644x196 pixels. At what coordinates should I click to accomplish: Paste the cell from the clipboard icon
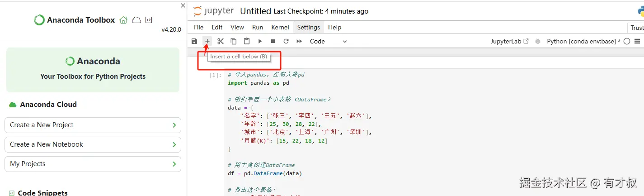(x=247, y=41)
